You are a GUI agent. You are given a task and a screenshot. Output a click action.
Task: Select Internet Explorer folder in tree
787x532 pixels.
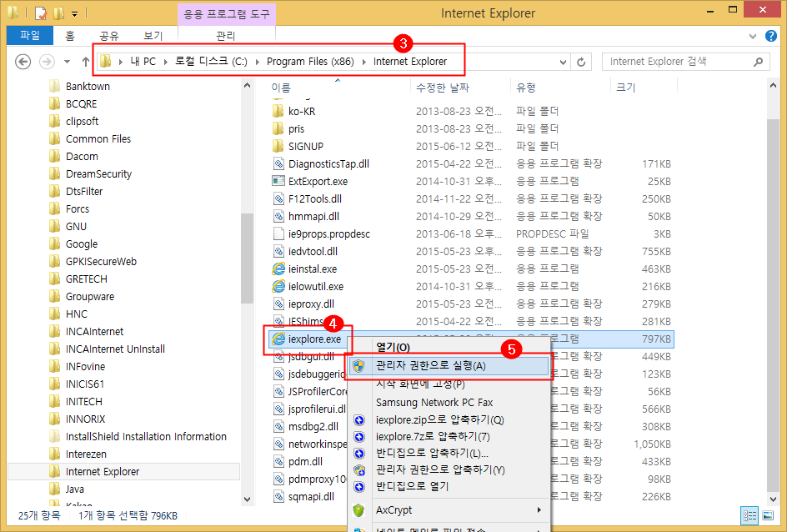[x=103, y=472]
